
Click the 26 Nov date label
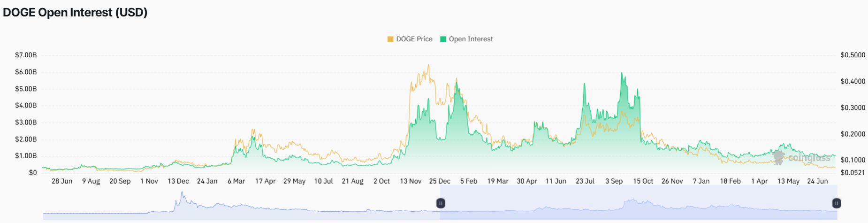672,181
